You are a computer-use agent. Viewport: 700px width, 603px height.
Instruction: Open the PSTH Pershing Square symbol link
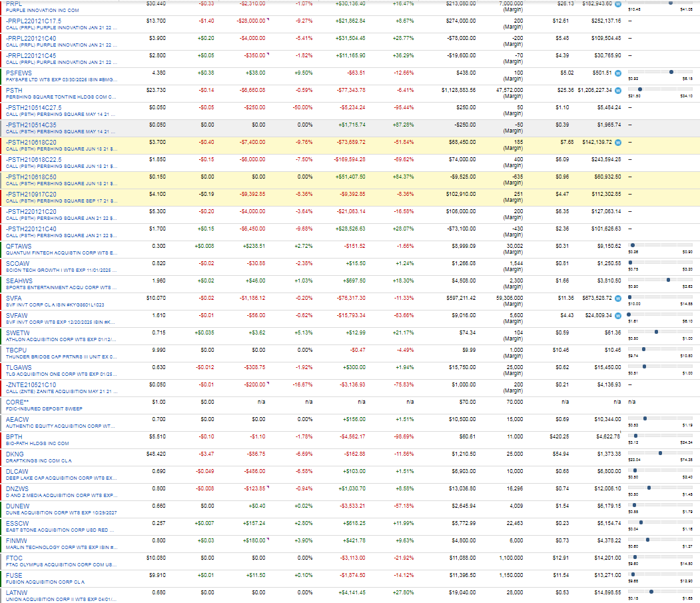tap(14, 90)
